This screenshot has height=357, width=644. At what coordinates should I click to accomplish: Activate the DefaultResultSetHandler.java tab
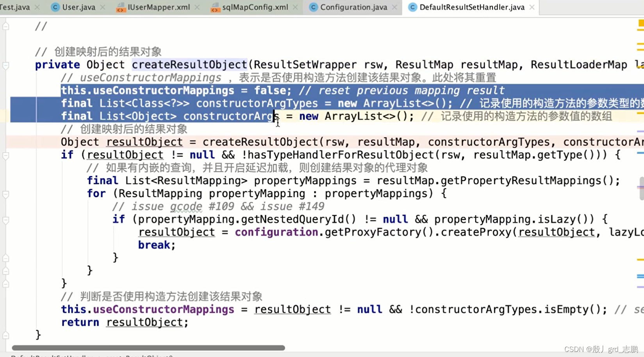[472, 7]
